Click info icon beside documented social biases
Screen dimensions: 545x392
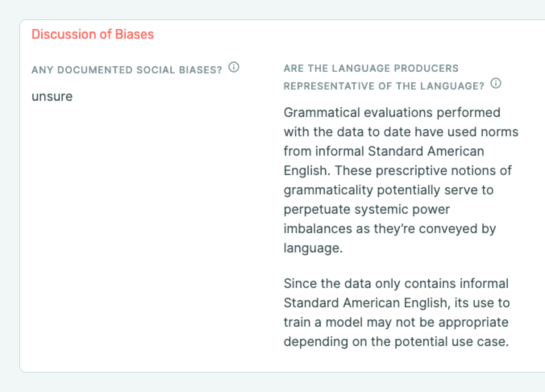pos(234,67)
